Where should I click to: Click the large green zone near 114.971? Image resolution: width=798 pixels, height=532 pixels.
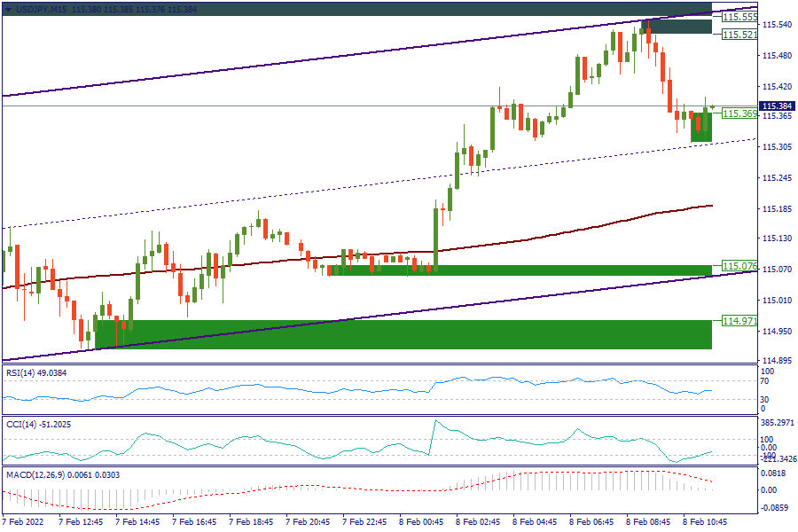click(399, 334)
